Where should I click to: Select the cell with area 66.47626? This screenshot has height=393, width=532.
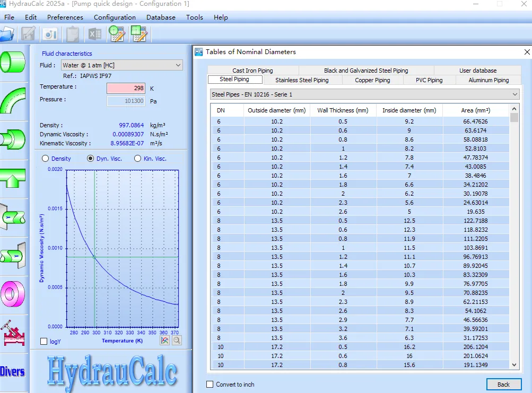tap(476, 121)
